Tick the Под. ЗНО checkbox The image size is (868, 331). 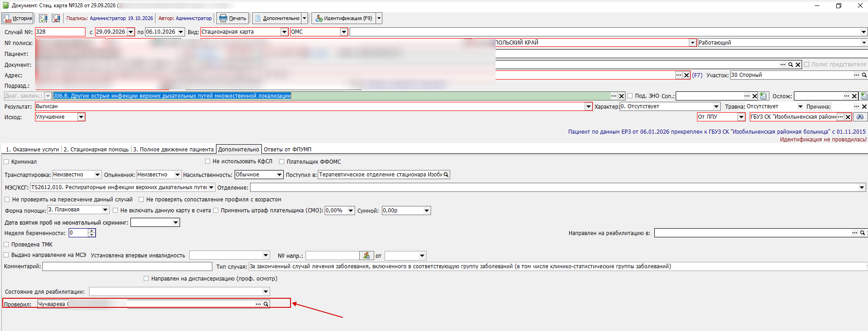click(630, 96)
